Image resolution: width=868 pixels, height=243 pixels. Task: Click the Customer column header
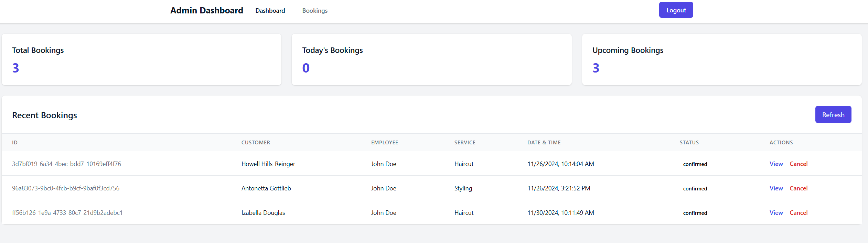pos(256,143)
